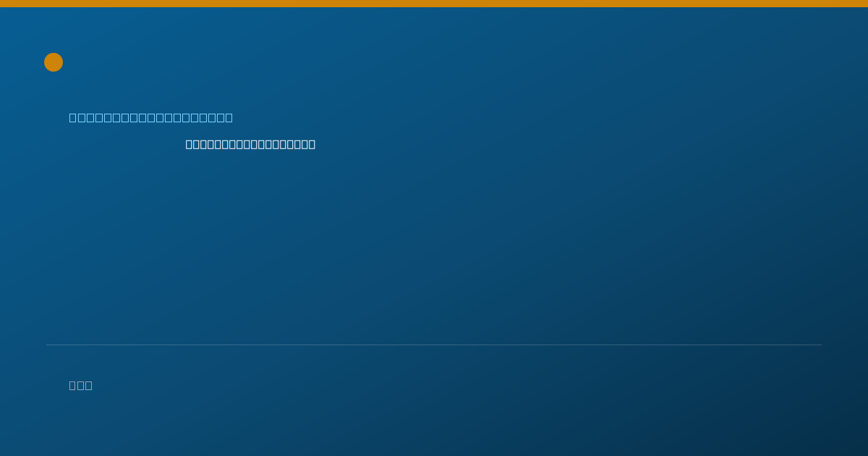Click last box of light-blue text line
Viewport: 868px width, 456px height.
coord(229,117)
